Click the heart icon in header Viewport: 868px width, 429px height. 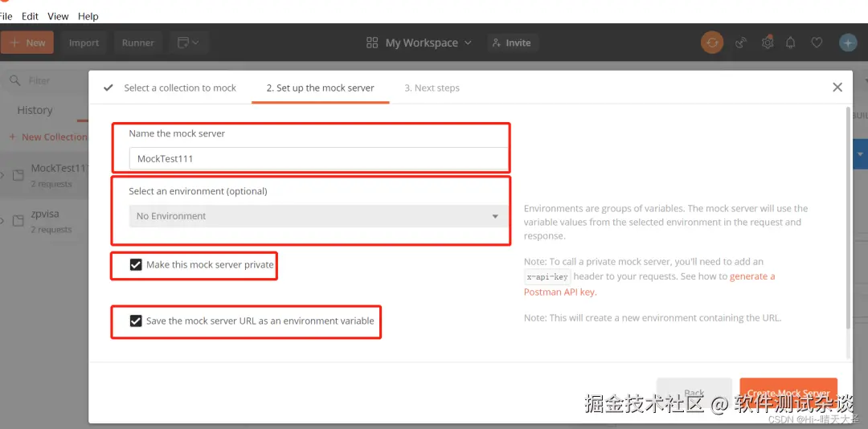click(x=817, y=43)
